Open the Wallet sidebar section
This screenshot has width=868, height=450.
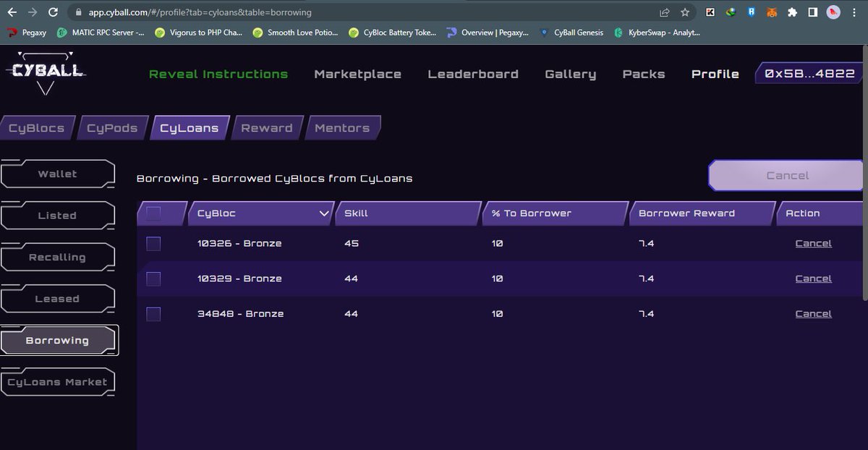click(x=58, y=174)
